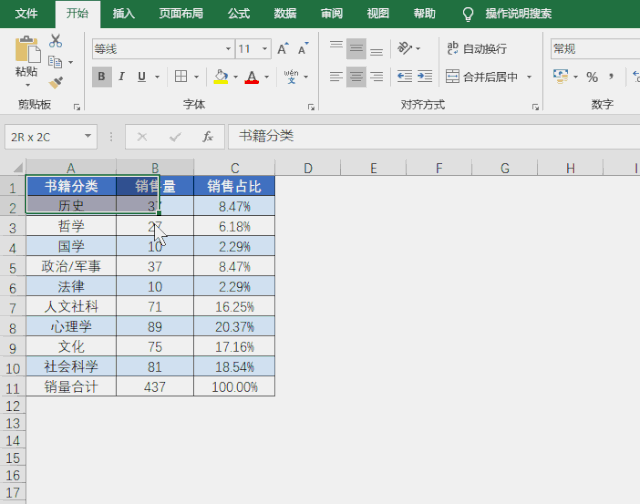Expand the Name Box dropdown arrow
The width and height of the screenshot is (640, 504).
(88, 136)
